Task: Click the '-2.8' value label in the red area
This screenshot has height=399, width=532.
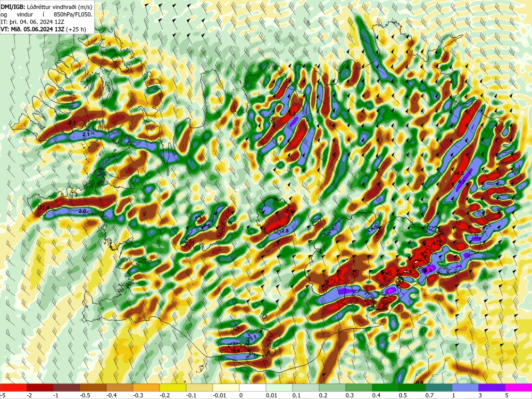Action: click(289, 211)
